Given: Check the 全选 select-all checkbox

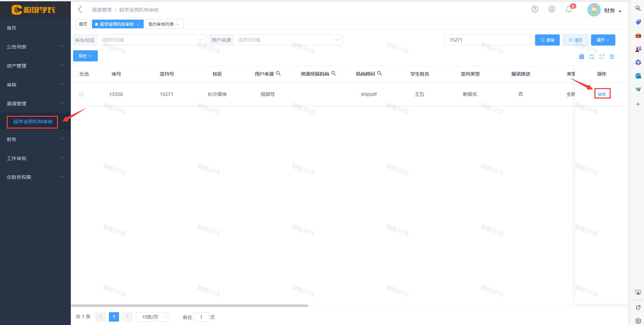Looking at the screenshot, I should tap(76, 74).
